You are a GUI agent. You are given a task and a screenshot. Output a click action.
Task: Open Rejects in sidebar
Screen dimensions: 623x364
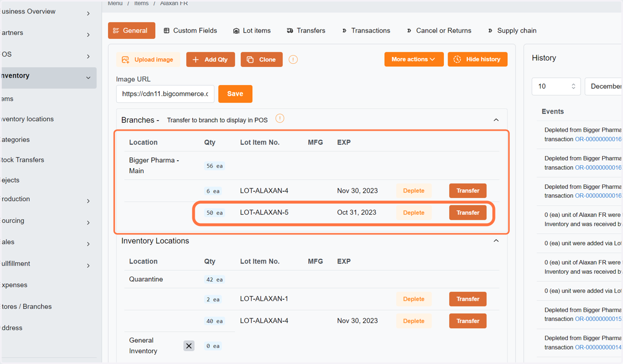coord(10,180)
